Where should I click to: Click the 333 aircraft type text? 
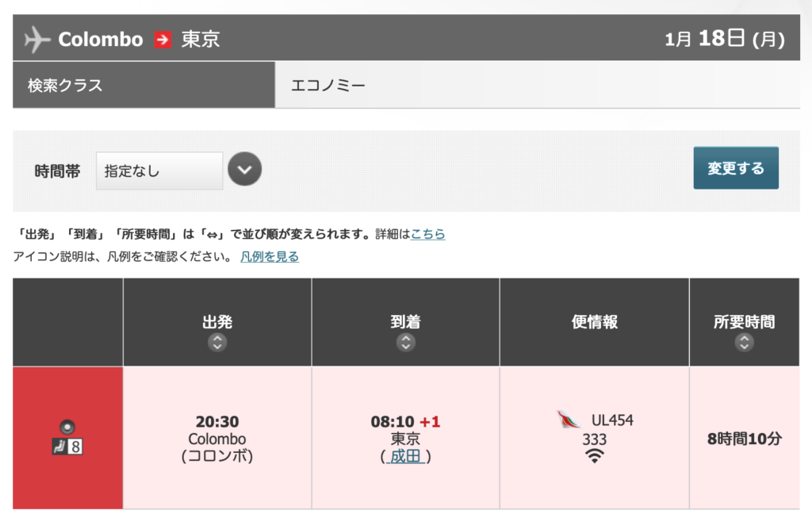[594, 439]
